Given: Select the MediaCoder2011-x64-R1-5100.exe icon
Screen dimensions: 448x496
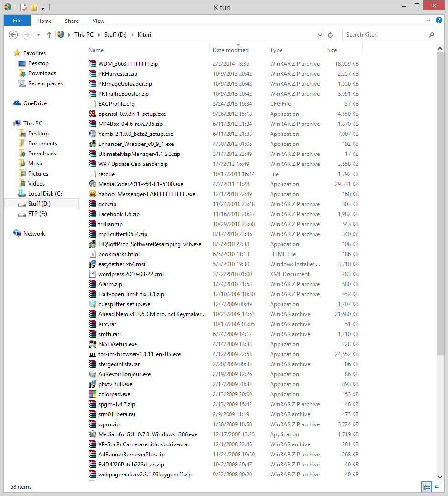Looking at the screenshot, I should [x=93, y=184].
